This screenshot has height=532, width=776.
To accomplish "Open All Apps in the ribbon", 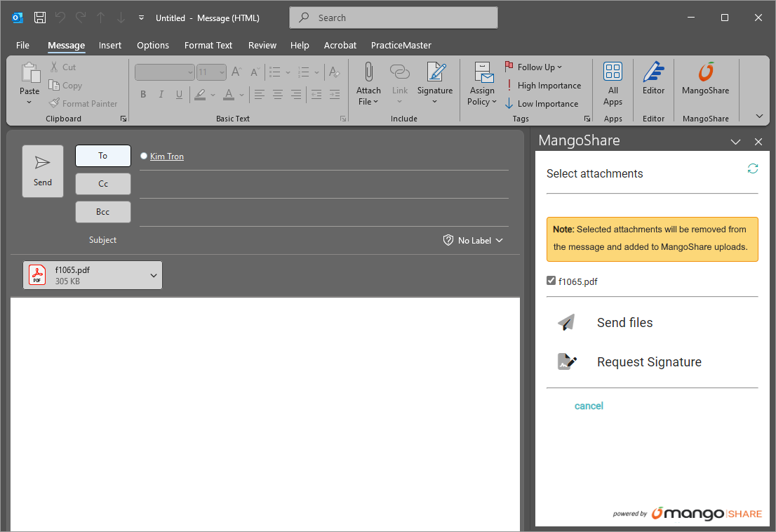I will point(613,73).
